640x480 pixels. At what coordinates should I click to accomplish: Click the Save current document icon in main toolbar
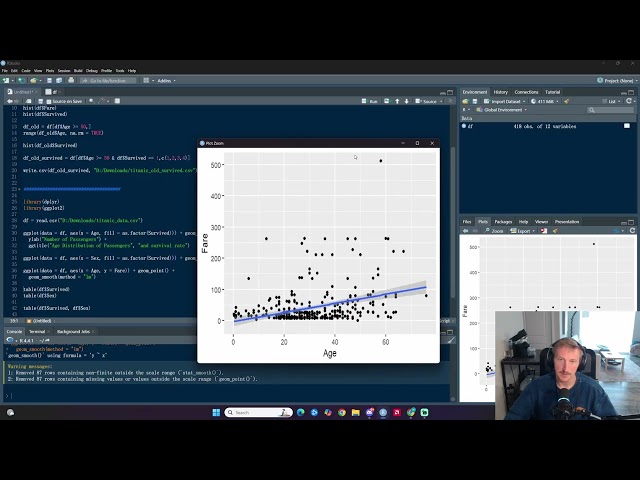click(49, 80)
